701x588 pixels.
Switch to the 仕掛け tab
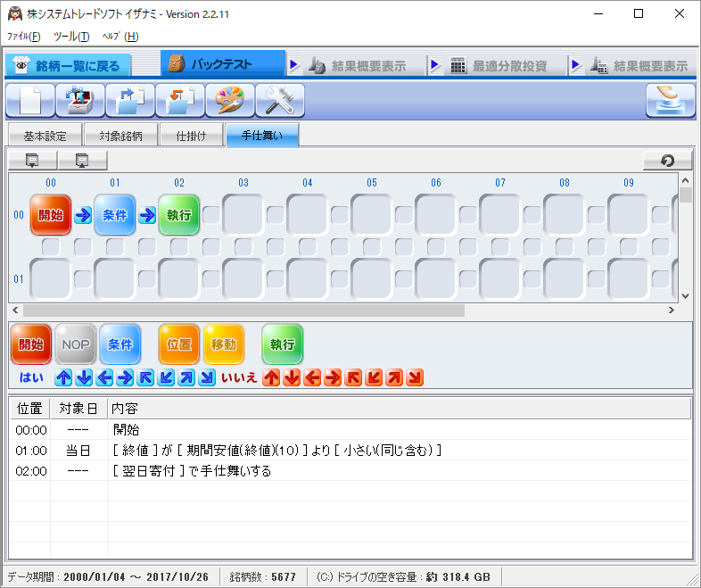(192, 136)
